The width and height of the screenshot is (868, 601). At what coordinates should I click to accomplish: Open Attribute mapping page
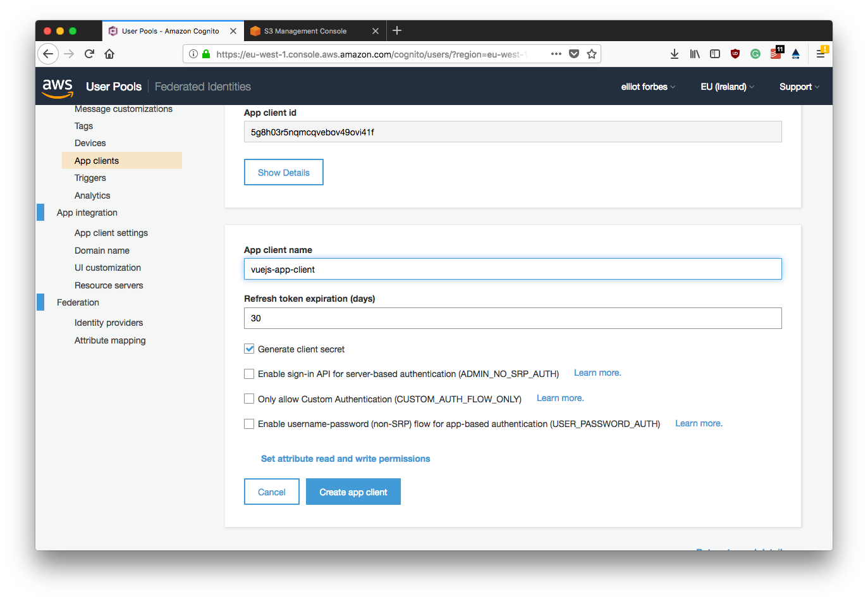click(x=110, y=340)
